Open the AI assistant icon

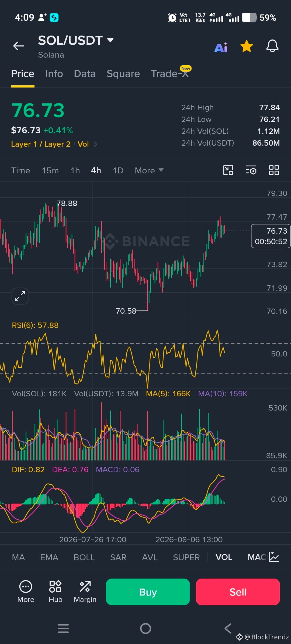pos(221,47)
